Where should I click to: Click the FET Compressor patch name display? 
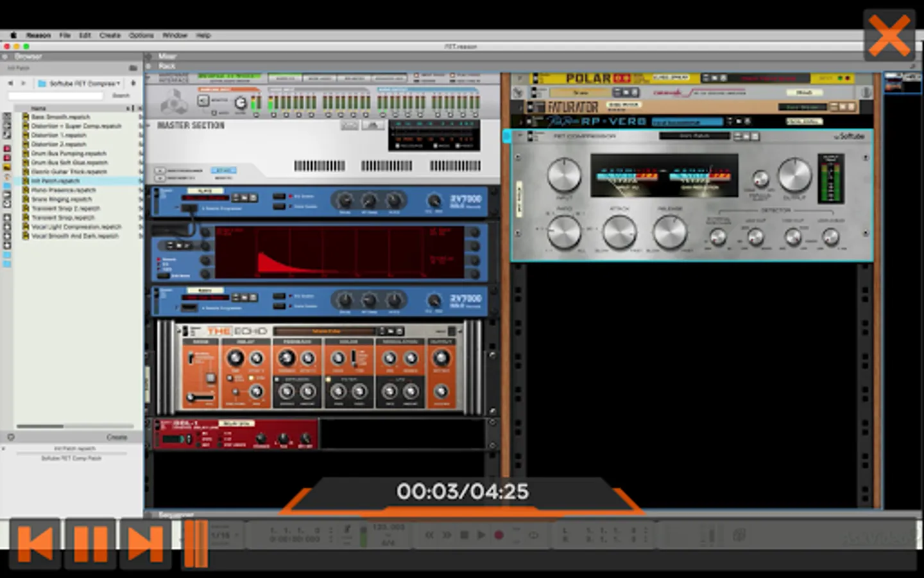point(694,136)
